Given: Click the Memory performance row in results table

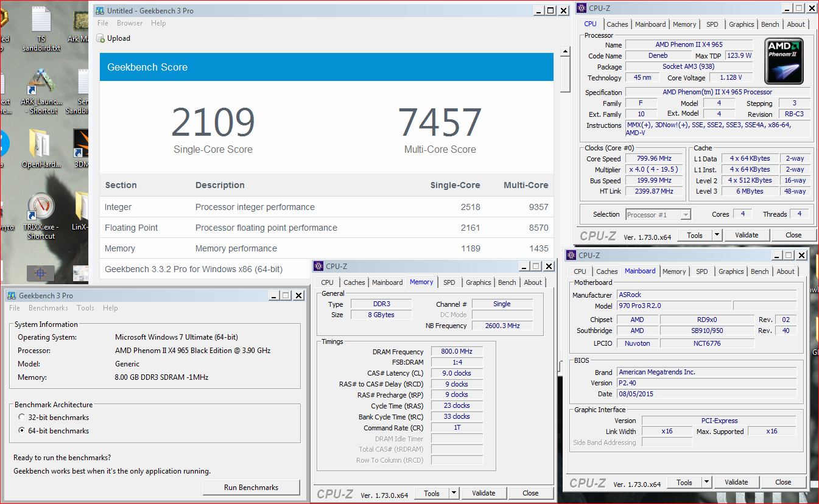Looking at the screenshot, I should (326, 248).
